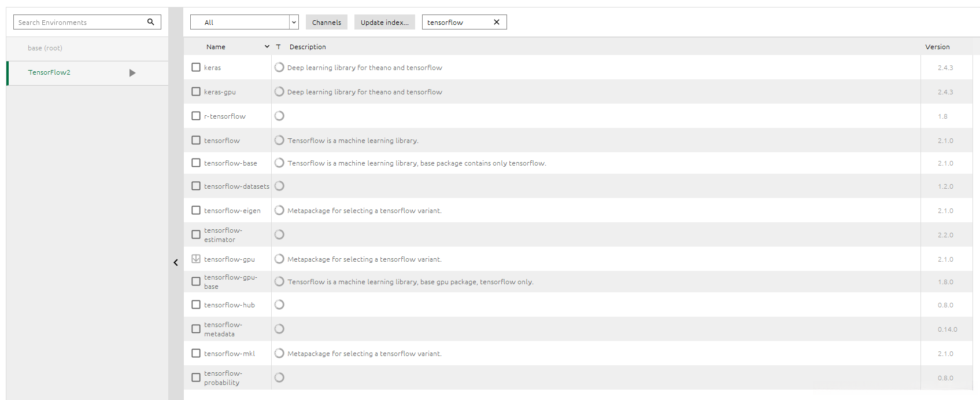This screenshot has width=980, height=400.
Task: Click the keras package name
Action: coord(212,68)
